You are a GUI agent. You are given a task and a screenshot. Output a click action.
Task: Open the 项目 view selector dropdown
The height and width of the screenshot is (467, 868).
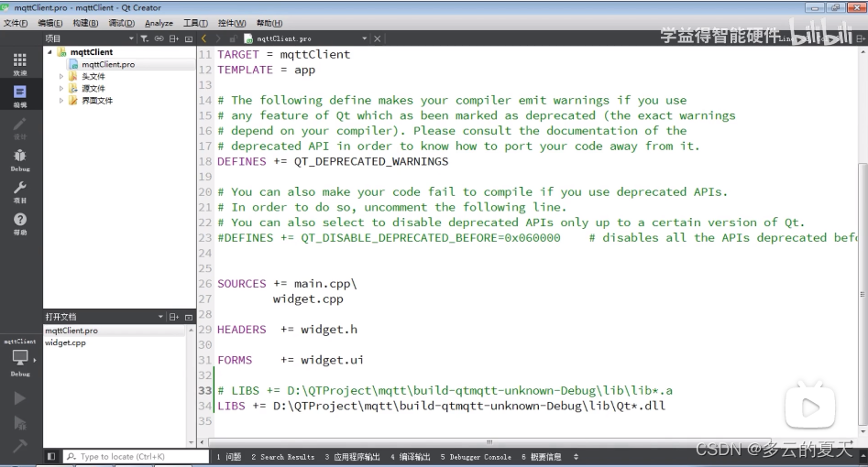click(x=131, y=38)
